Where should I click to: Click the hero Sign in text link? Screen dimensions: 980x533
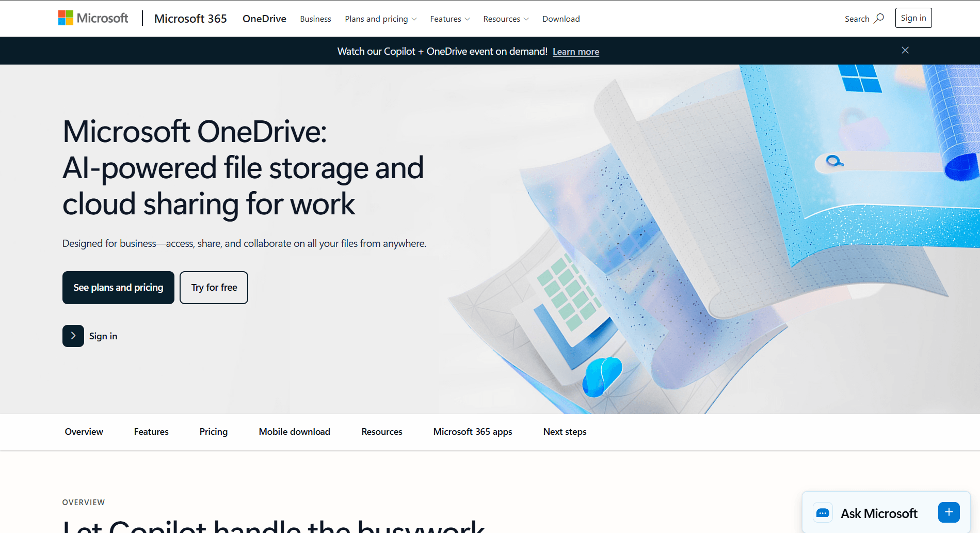[x=103, y=336]
